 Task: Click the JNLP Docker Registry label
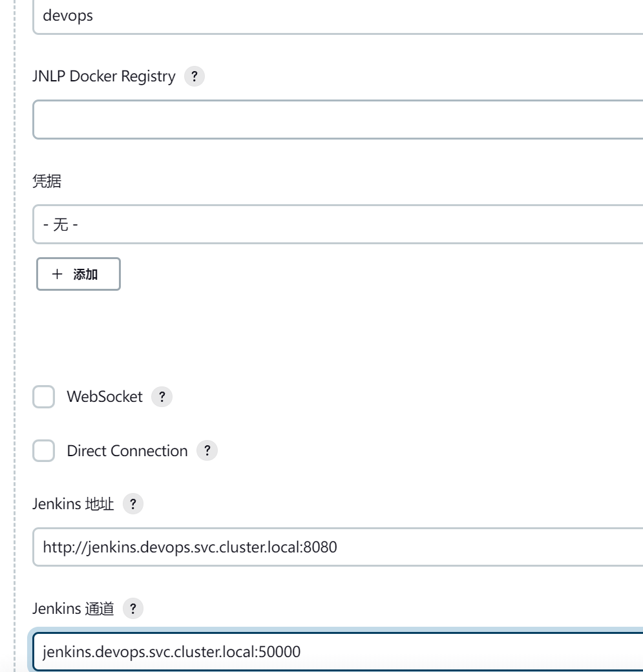point(104,76)
